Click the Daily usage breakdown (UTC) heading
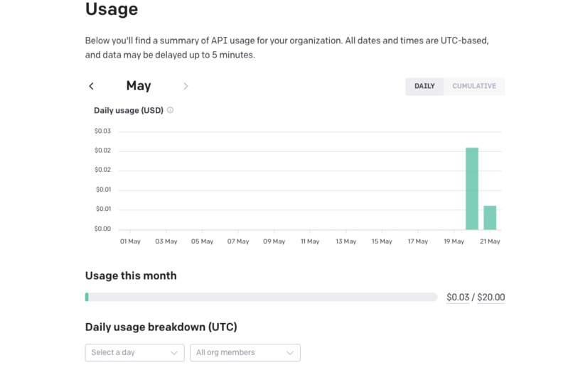573x392 pixels. pos(161,327)
